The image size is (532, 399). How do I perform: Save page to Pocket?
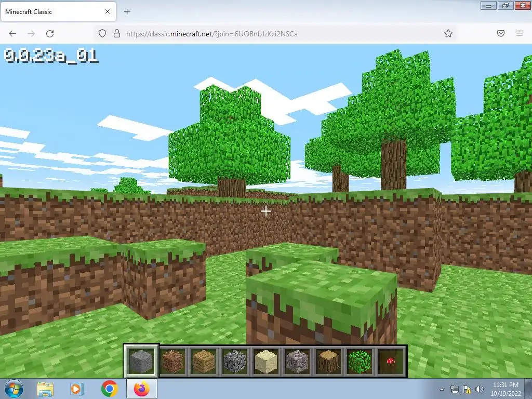(x=500, y=33)
